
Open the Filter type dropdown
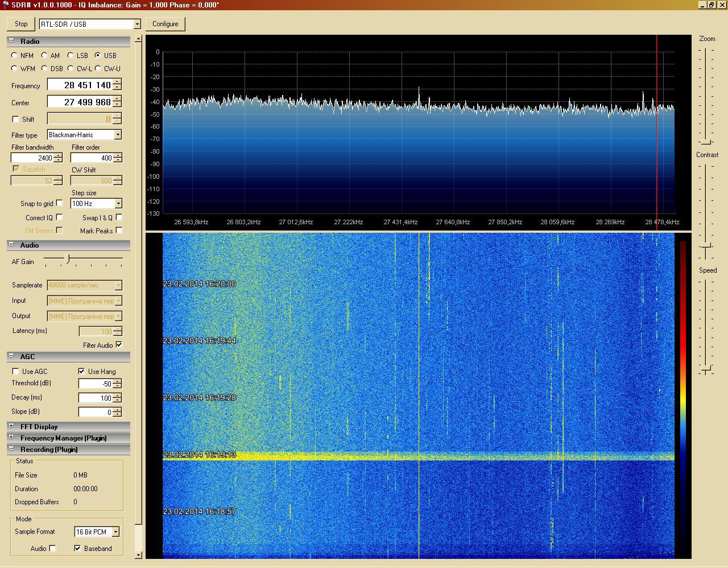coord(118,135)
